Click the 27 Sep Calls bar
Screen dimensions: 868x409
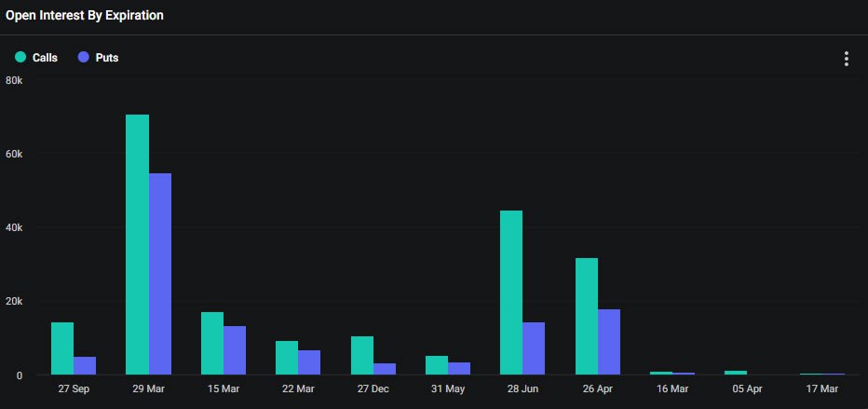point(62,348)
